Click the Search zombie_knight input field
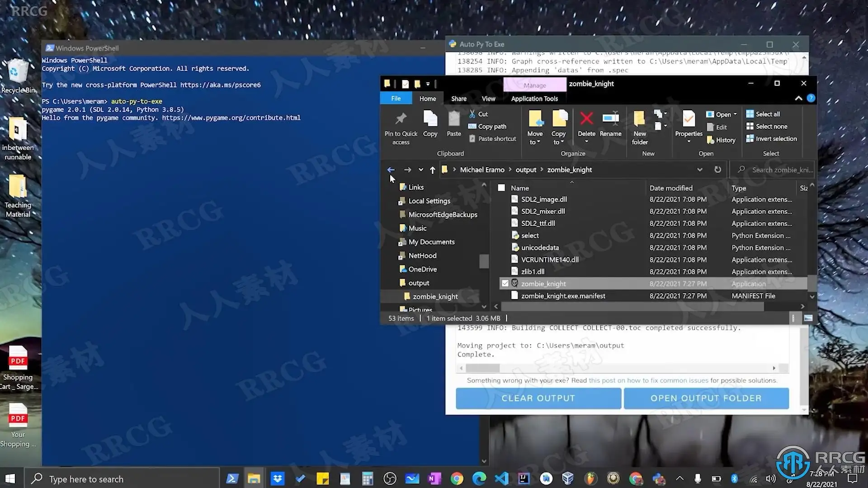The image size is (868, 488). pyautogui.click(x=781, y=169)
